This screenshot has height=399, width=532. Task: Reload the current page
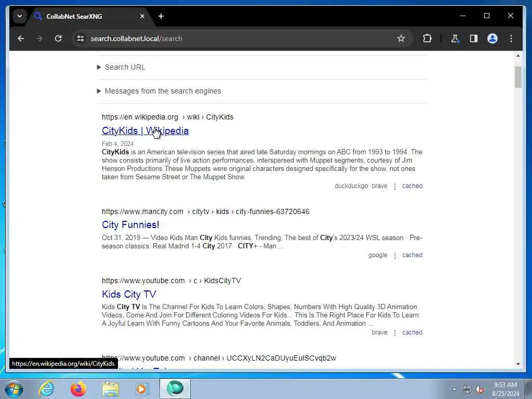58,38
